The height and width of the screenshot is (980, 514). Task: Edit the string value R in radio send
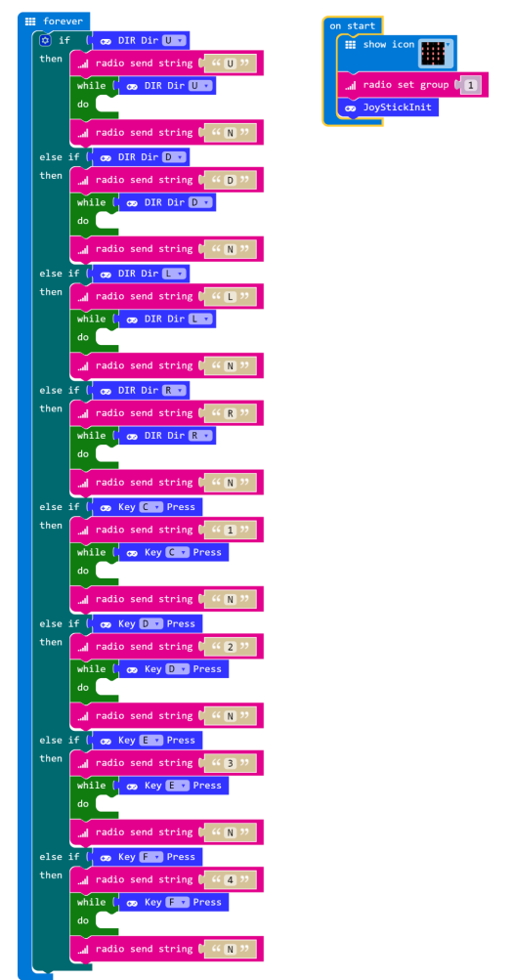click(x=230, y=413)
